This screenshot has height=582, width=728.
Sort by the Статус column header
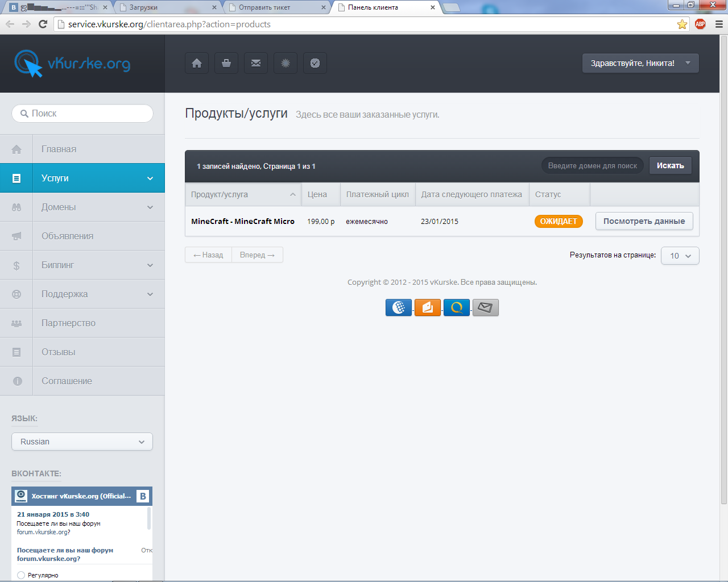tap(560, 194)
